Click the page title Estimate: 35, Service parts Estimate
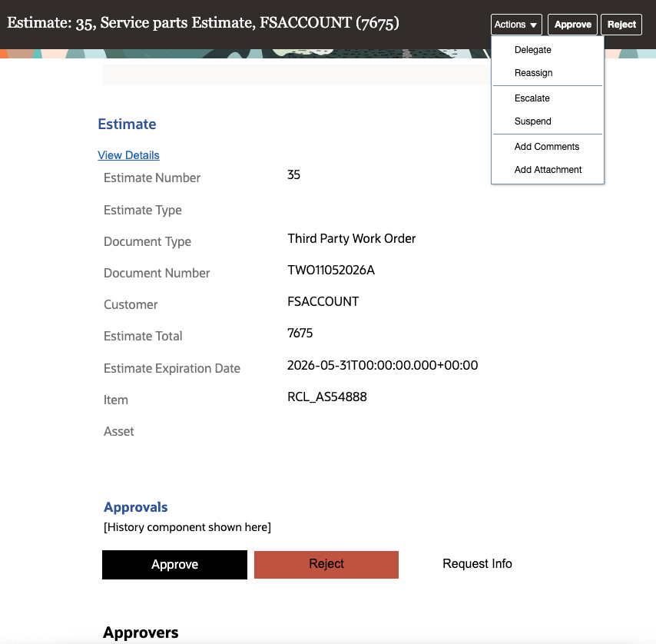This screenshot has width=656, height=644. (203, 23)
